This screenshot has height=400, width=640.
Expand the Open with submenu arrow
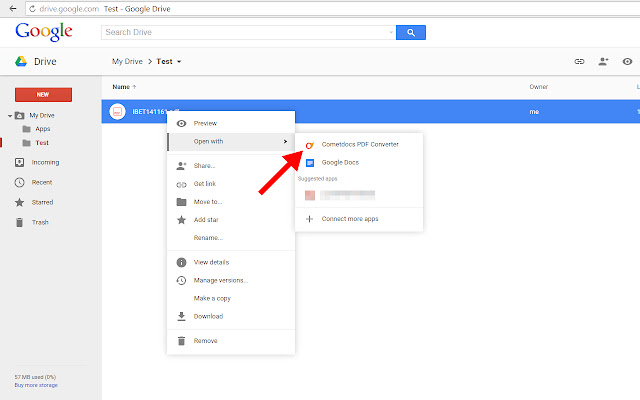pos(285,142)
